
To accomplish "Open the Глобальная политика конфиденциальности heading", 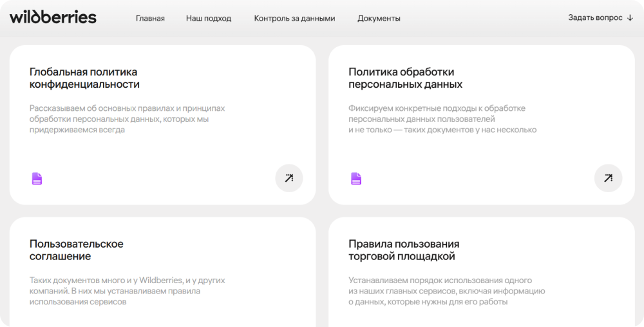I will pyautogui.click(x=84, y=78).
